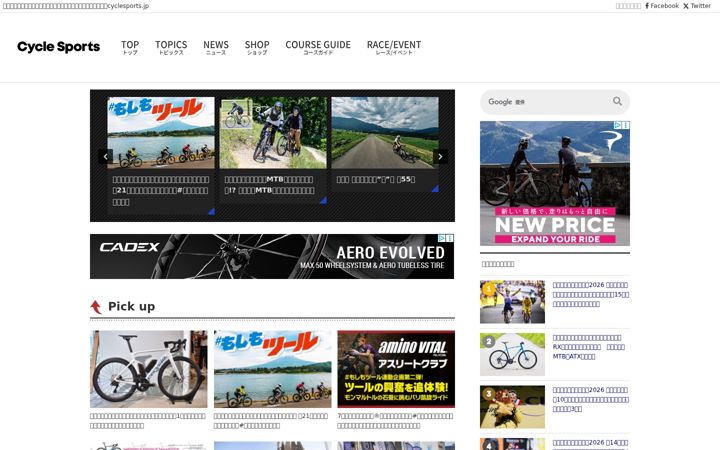
Task: Open the TOP menu item
Action: (x=130, y=47)
